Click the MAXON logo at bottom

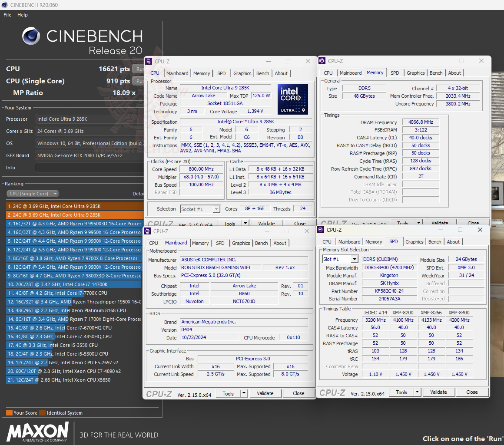point(38,432)
